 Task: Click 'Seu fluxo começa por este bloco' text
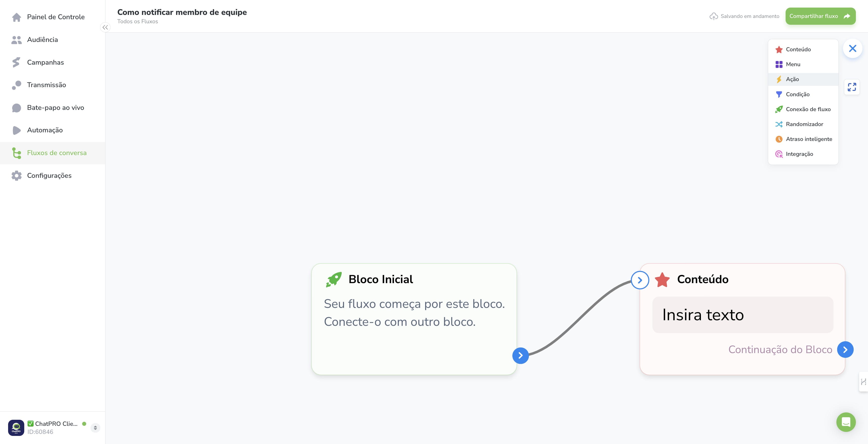(x=414, y=304)
